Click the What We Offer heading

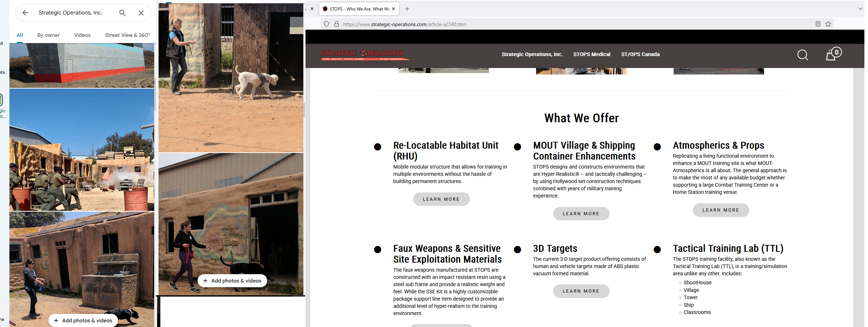581,118
